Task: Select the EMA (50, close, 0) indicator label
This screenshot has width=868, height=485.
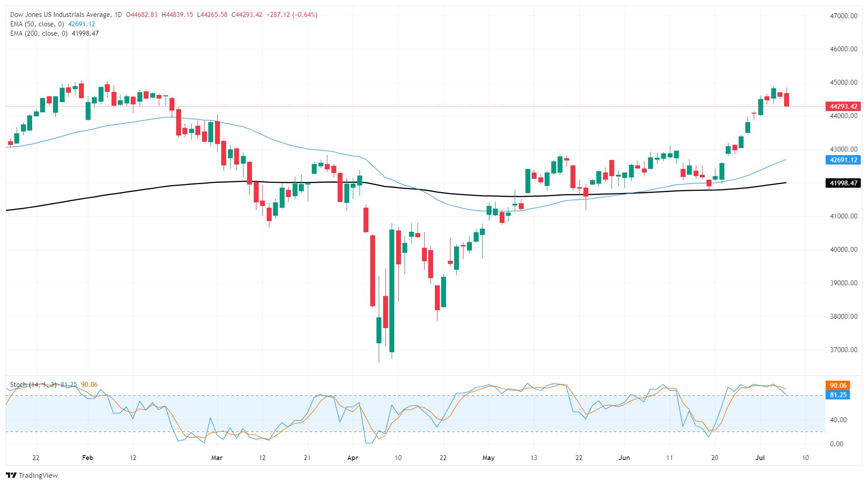Action: click(37, 24)
